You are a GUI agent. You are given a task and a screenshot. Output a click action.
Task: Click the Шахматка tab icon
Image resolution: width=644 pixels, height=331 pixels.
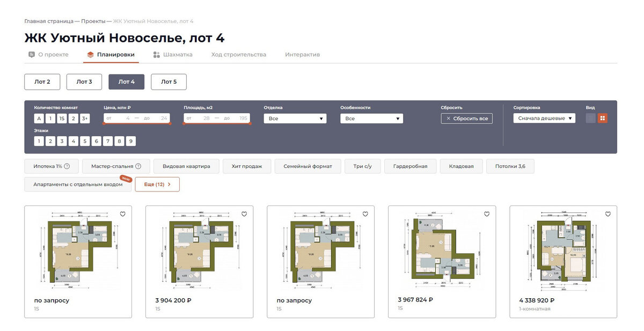(157, 55)
